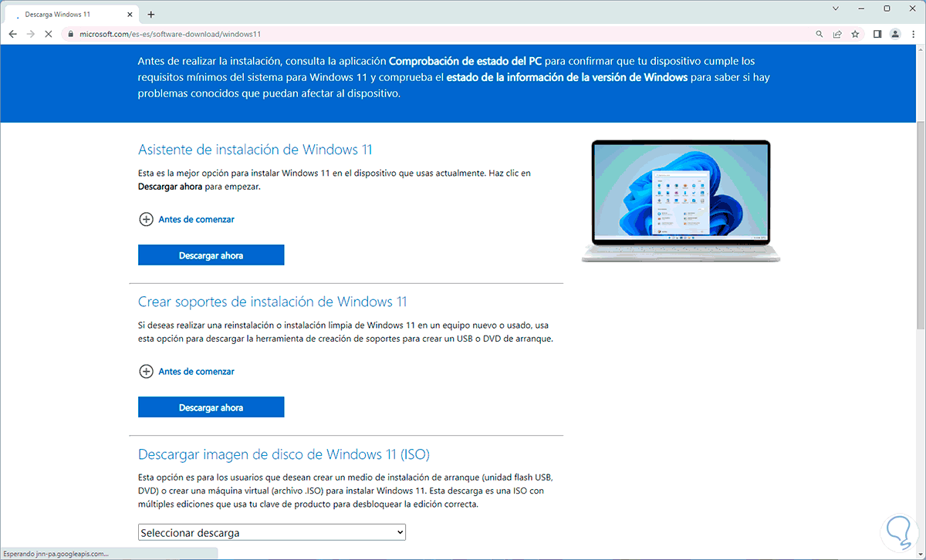
Task: Expand Antes de comenzar under Crear soportes
Action: click(x=187, y=371)
